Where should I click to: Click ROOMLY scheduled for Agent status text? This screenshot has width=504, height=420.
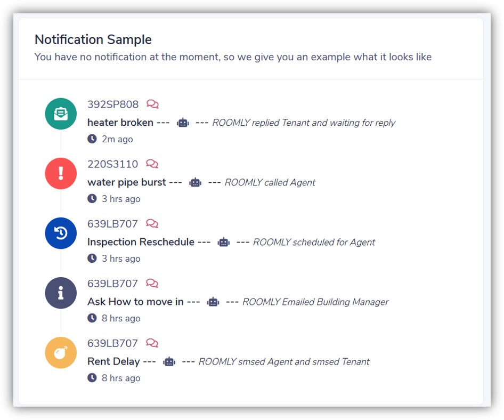314,242
